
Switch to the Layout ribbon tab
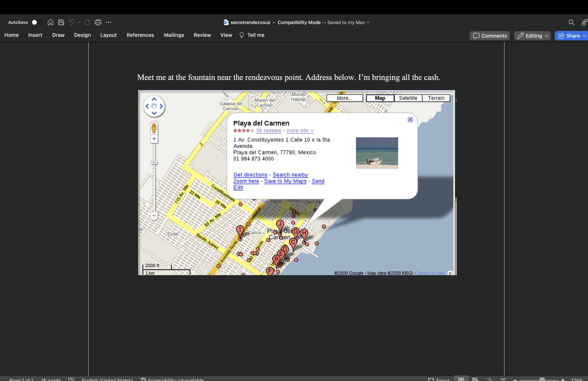108,35
